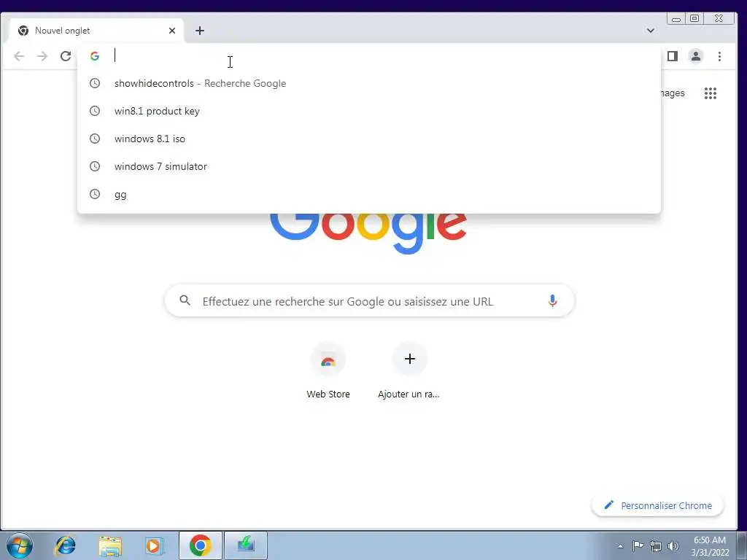
Task: Open Windows Explorer folder in taskbar
Action: pos(110,545)
